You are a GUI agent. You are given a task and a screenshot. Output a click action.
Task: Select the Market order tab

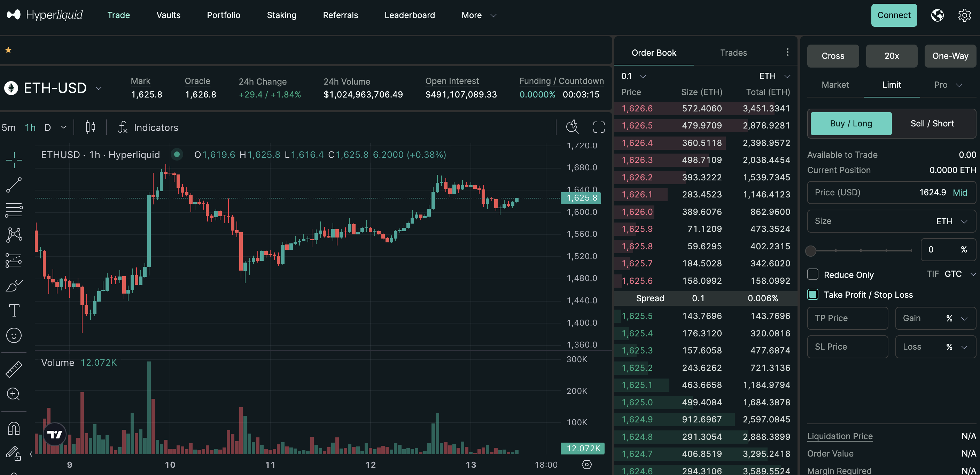click(835, 85)
